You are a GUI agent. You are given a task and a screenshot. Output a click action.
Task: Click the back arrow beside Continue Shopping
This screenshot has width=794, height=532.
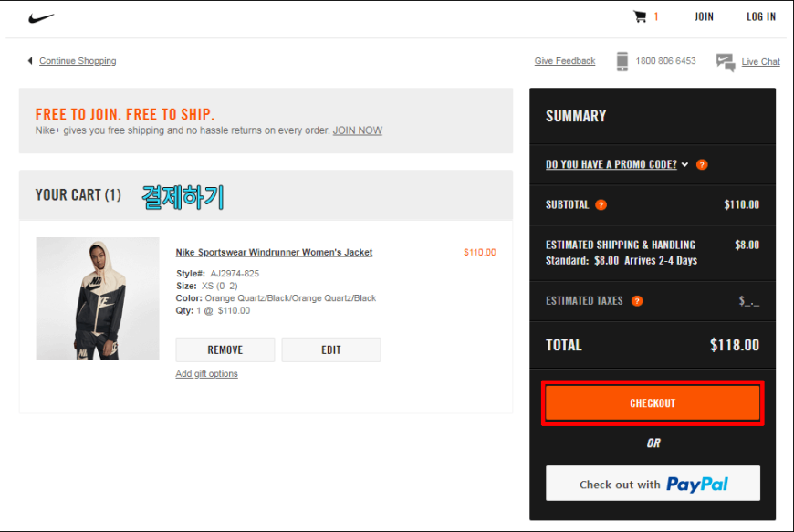(30, 61)
